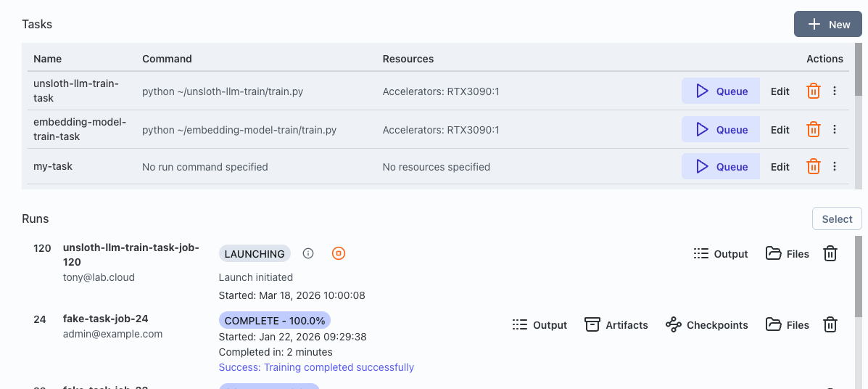868x389 pixels.
Task: View Artifacts of fake-task-job-24
Action: (616, 325)
